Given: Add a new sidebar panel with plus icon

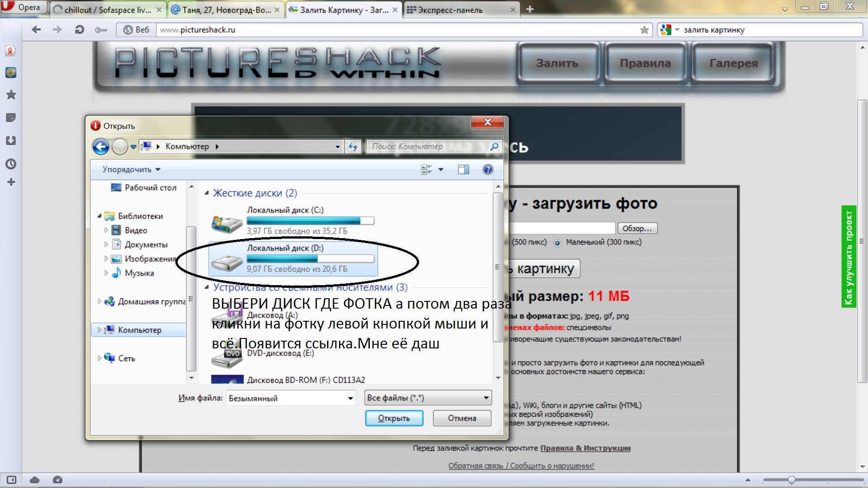Looking at the screenshot, I should click(x=11, y=182).
